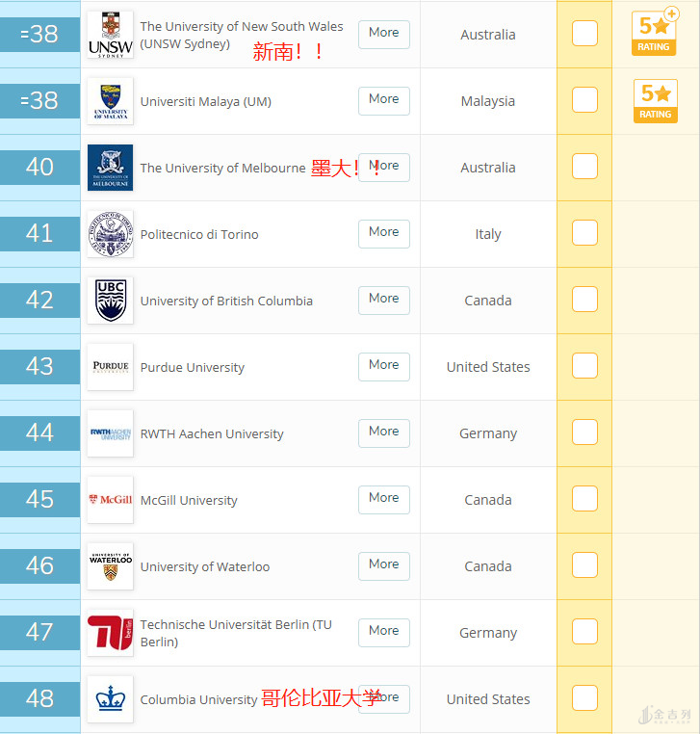
Task: Click the Columbia University crown logo
Action: [x=111, y=699]
